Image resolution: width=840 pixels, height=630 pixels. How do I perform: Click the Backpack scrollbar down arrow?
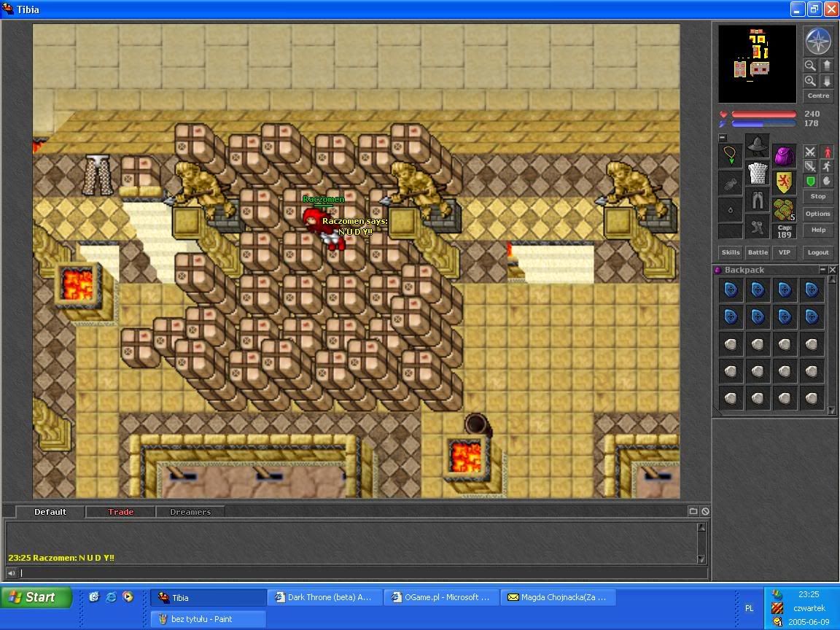831,411
